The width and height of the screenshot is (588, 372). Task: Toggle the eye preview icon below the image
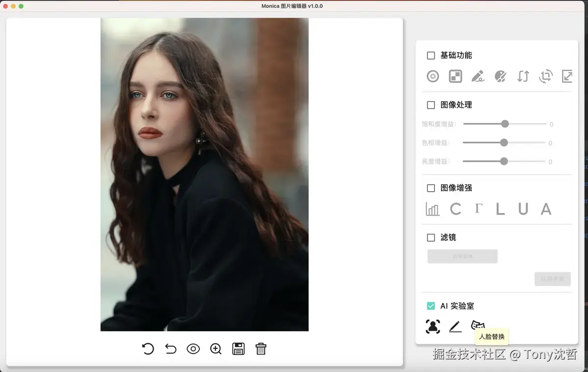[x=193, y=349]
